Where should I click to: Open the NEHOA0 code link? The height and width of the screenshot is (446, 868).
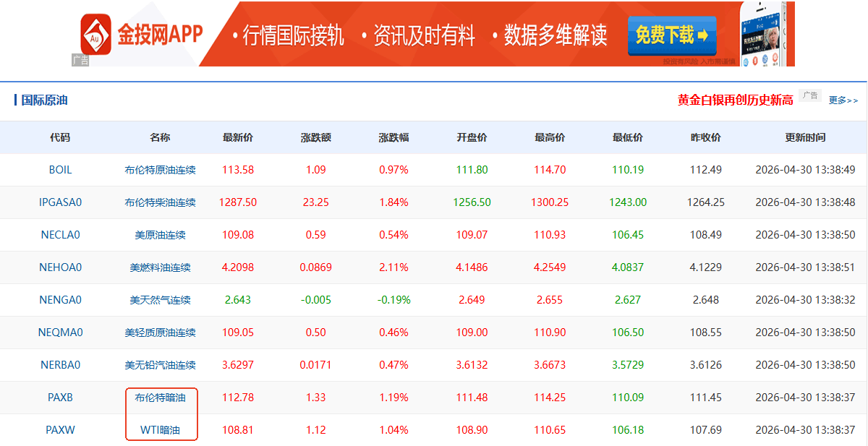coord(61,267)
